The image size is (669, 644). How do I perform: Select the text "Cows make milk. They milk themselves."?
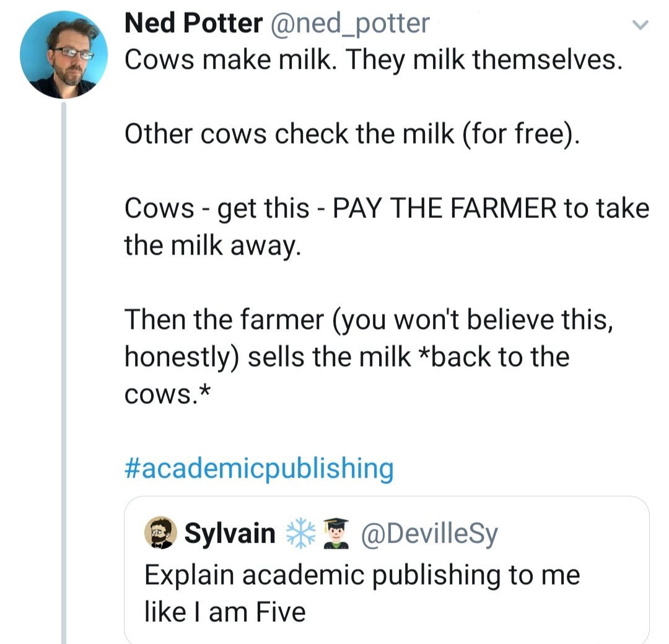coord(374,60)
